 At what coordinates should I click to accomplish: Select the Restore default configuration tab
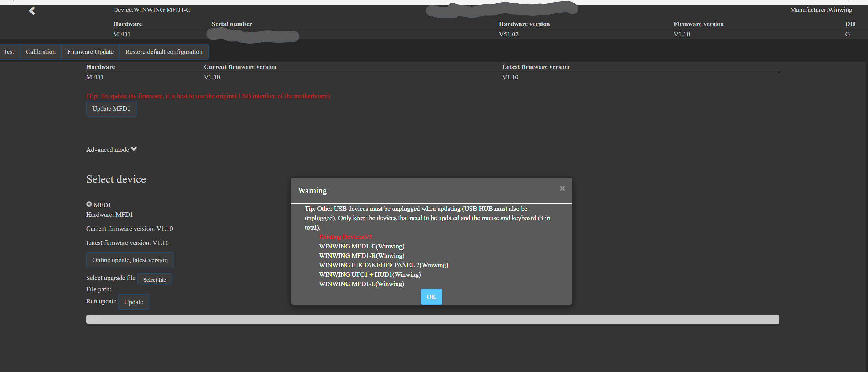[164, 52]
